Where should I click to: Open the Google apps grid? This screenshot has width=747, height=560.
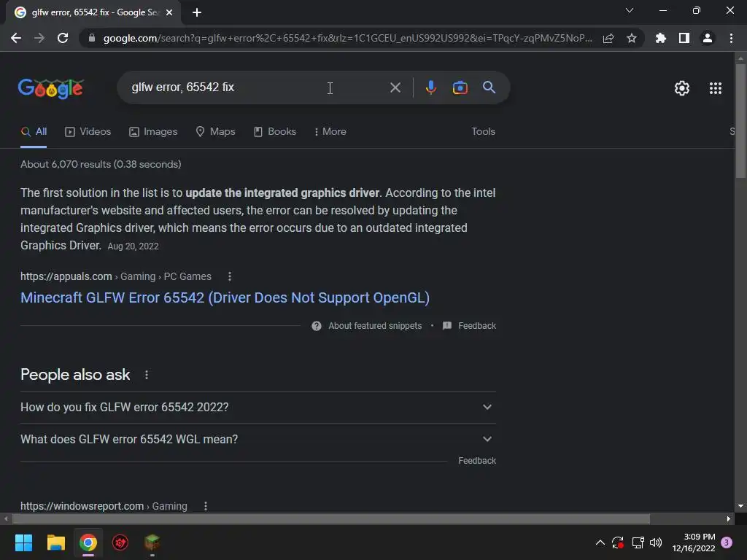(x=716, y=88)
